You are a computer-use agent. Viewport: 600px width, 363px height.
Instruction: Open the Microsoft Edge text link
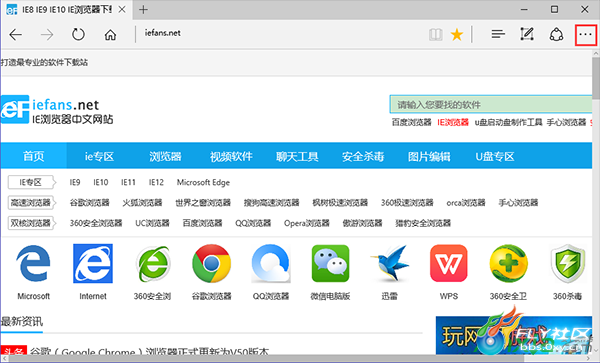coord(203,182)
